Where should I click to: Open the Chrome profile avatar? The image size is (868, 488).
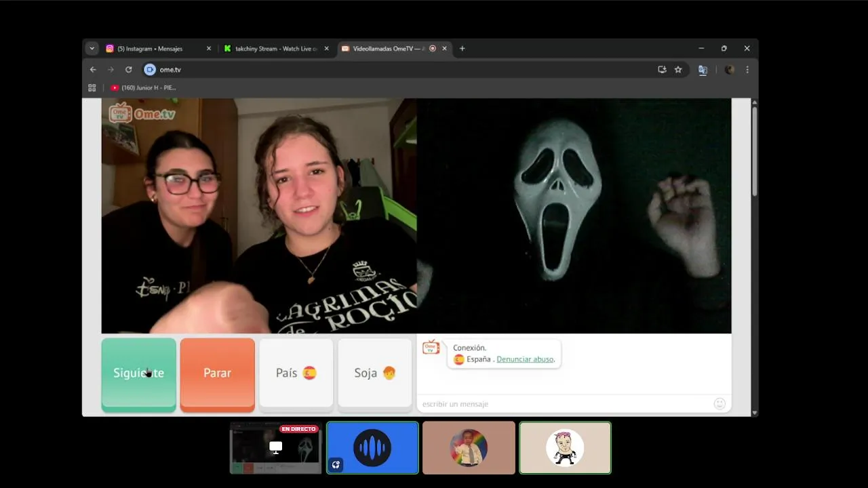(x=730, y=70)
